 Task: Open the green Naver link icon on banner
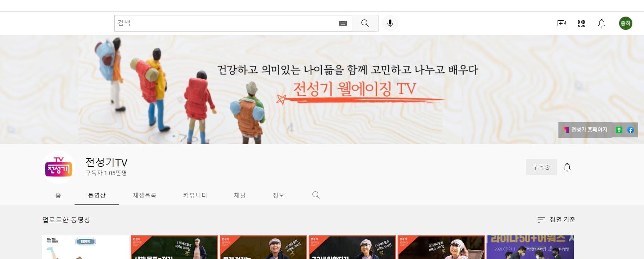click(x=619, y=130)
